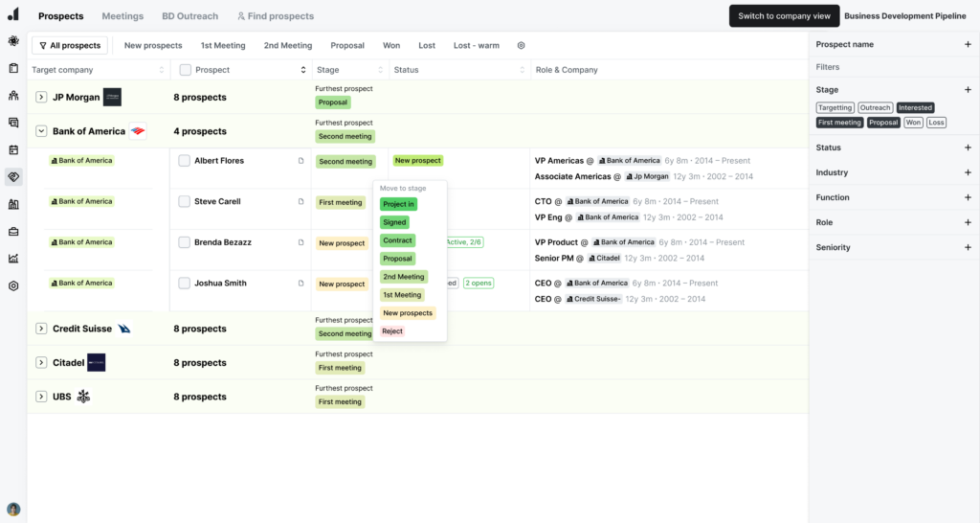Expand the Citadel row

[41, 362]
